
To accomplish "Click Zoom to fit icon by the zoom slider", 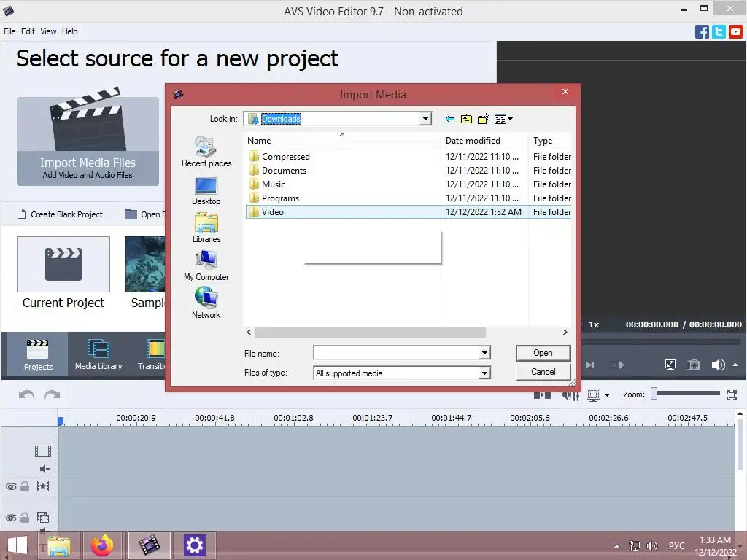I will (x=732, y=394).
